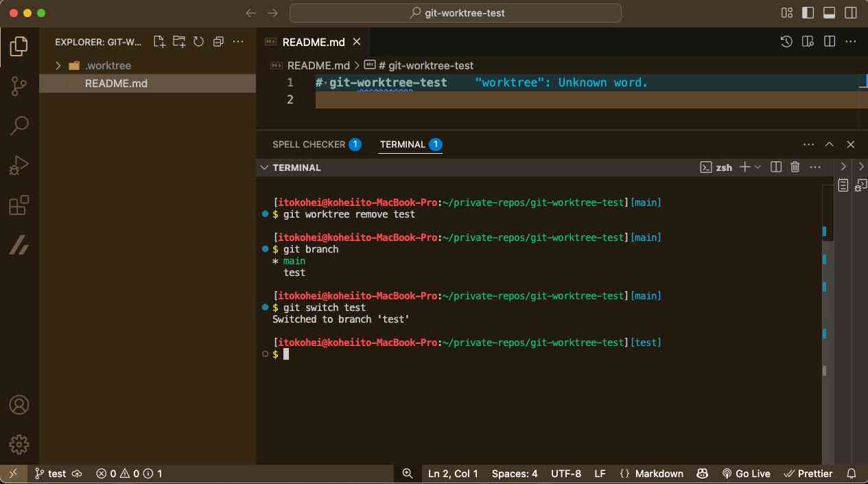Screen dimensions: 868x484
Task: Open the new terminal launch profile dropdown
Action: point(758,167)
